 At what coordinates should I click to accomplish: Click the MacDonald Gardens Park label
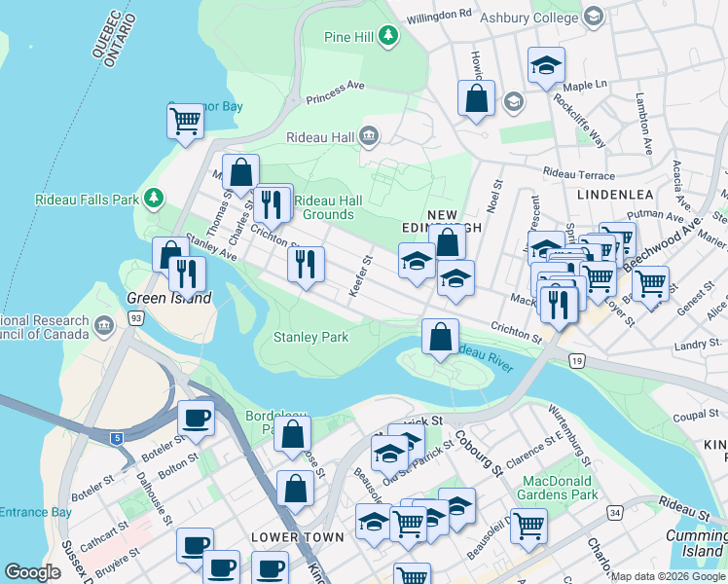click(557, 488)
